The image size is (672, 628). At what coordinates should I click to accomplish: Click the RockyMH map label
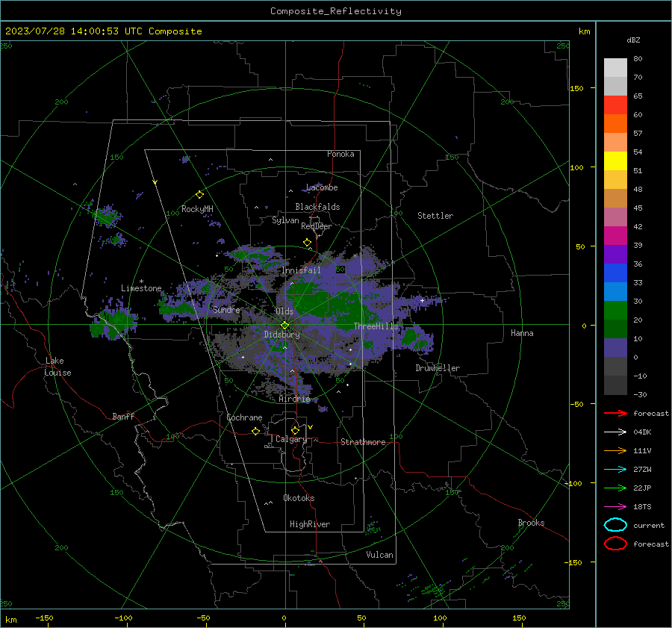click(197, 209)
